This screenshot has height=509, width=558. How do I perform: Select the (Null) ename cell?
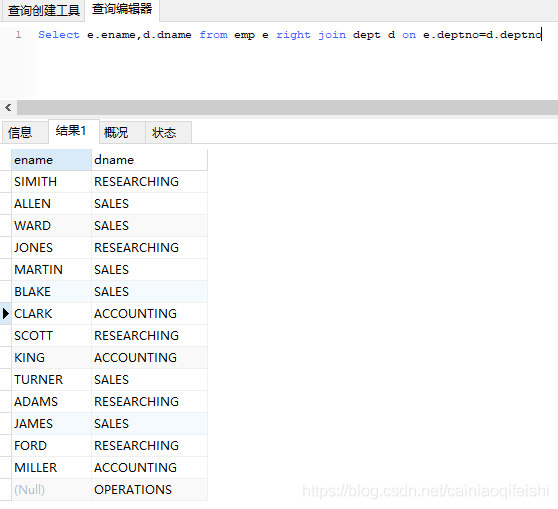tap(52, 490)
